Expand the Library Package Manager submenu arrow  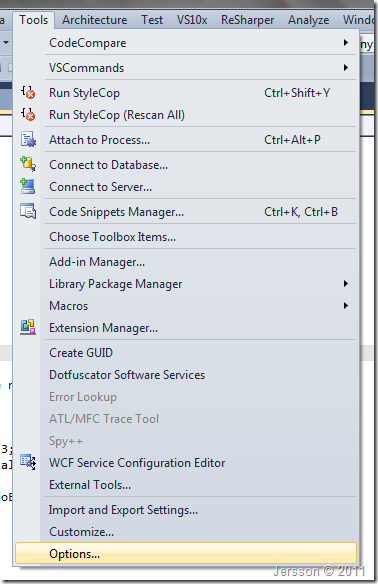(x=346, y=284)
